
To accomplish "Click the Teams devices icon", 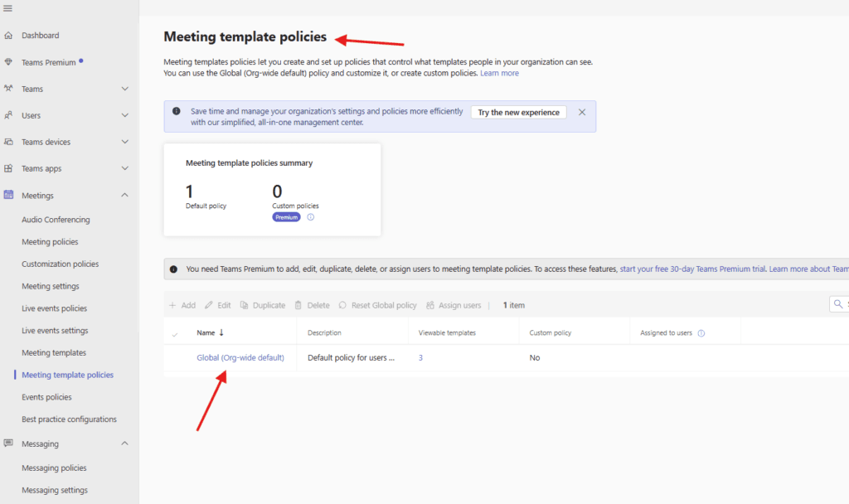I will (8, 142).
